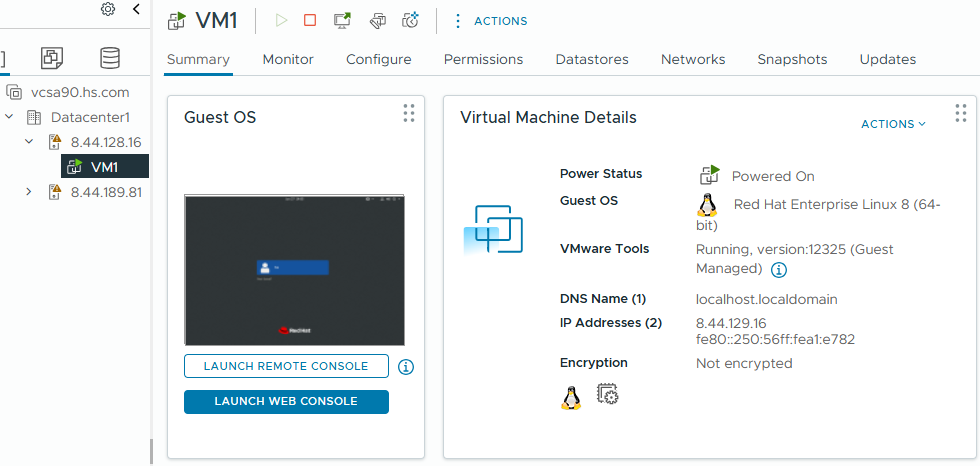Click the Powered On status icon
The width and height of the screenshot is (980, 466).
click(709, 176)
